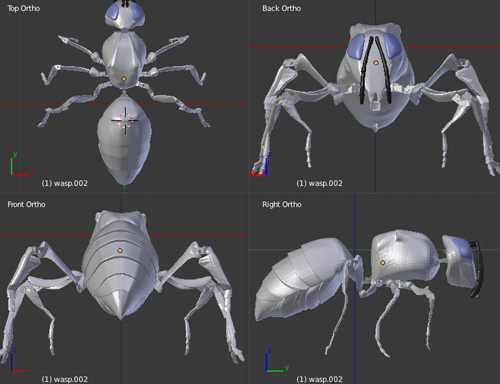This screenshot has height=384, width=500.
Task: Click the YZ axis gizmo in Right view
Action: (277, 360)
